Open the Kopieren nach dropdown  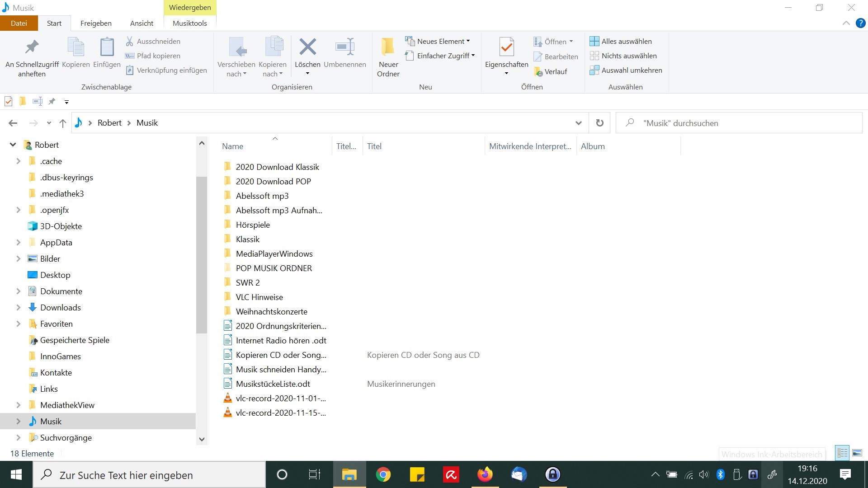click(272, 69)
